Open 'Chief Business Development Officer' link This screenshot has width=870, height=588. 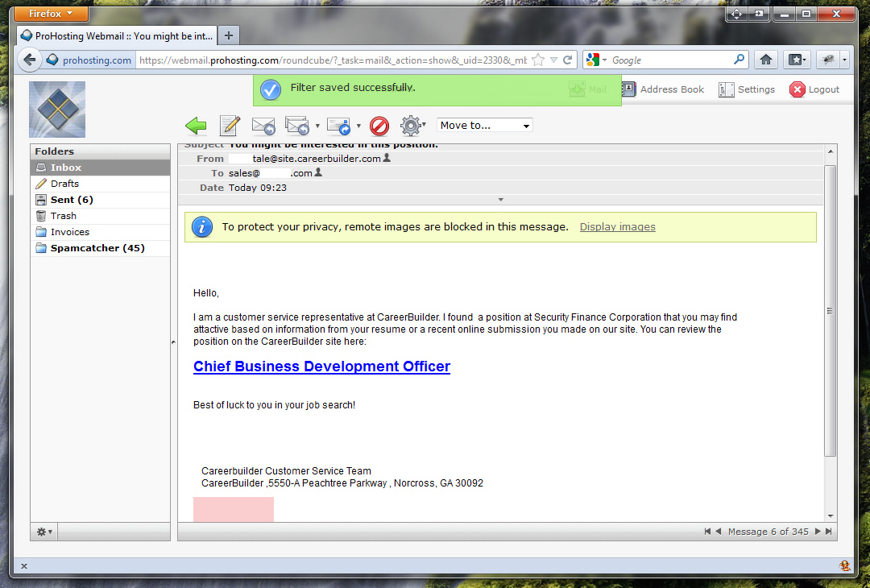pos(321,366)
